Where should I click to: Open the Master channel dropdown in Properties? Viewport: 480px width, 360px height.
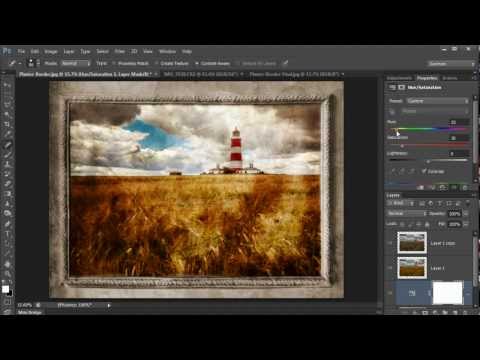434,111
